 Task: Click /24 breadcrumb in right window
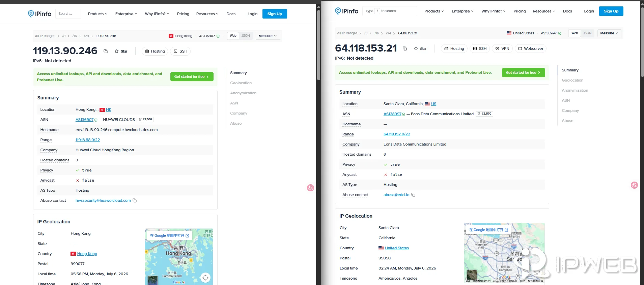pos(389,33)
